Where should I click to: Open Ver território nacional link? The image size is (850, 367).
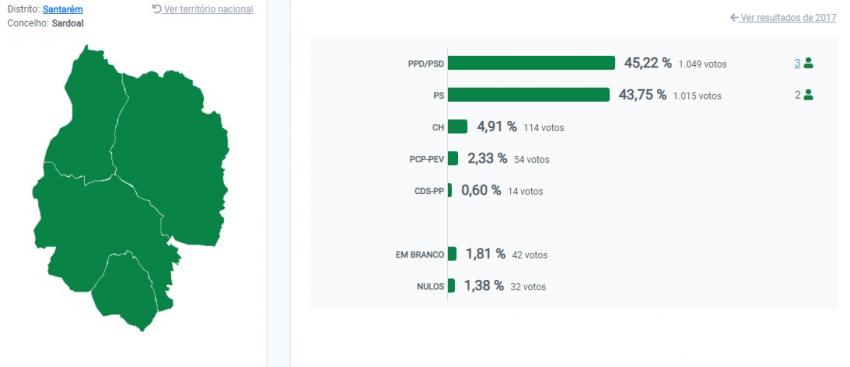(x=208, y=9)
